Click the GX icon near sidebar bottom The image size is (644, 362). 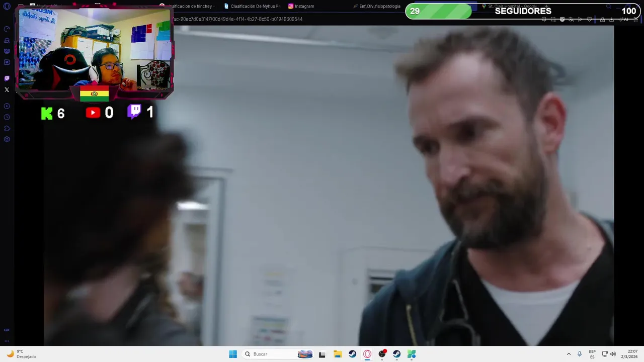pos(7,330)
